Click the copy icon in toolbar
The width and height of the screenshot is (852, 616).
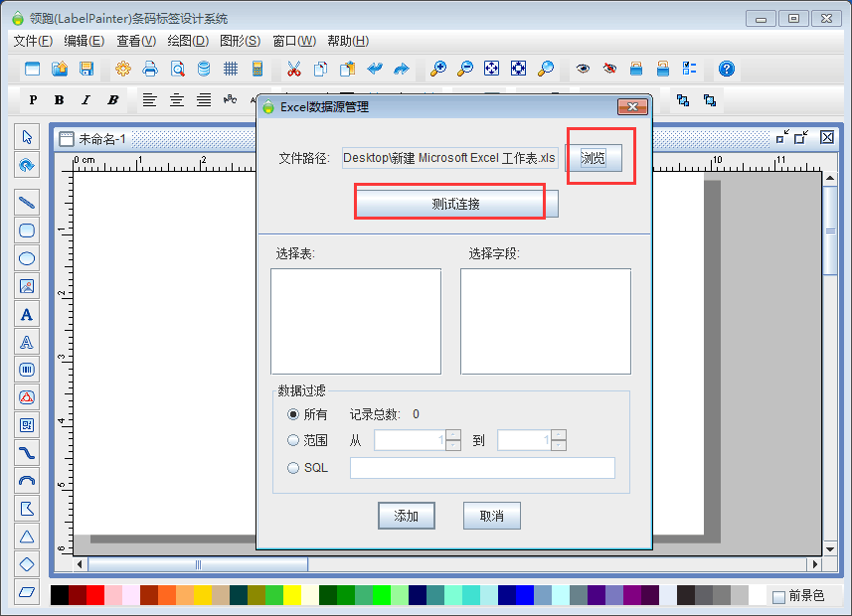pyautogui.click(x=320, y=69)
